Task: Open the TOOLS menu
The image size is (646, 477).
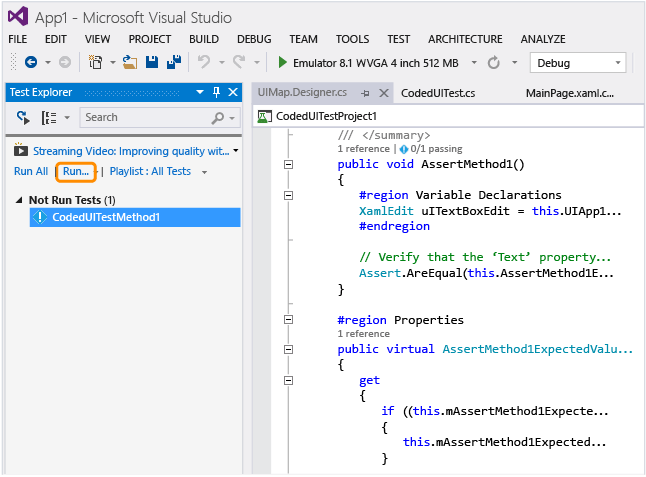Action: [x=352, y=39]
